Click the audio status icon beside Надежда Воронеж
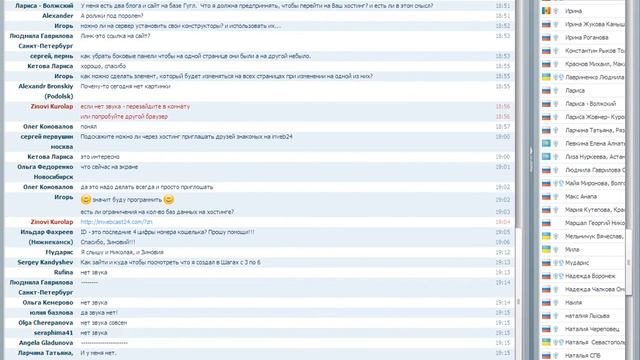Viewport: 640px width, 360px height. [x=558, y=276]
